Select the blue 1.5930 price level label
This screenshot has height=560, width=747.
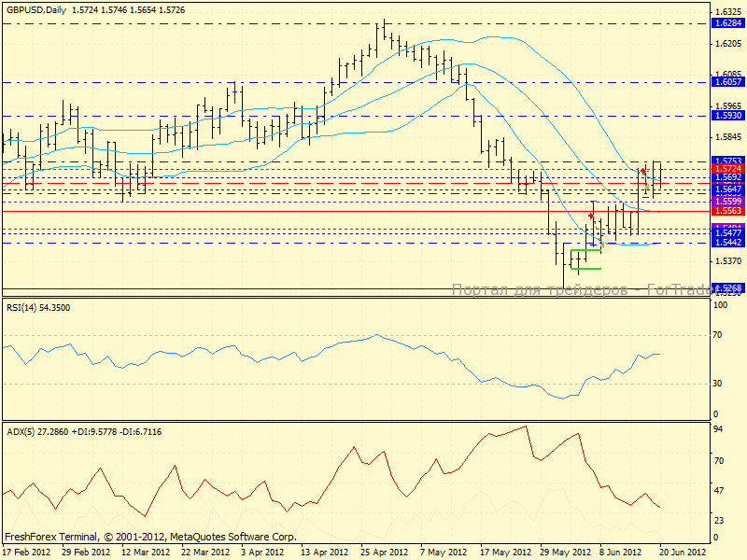pyautogui.click(x=726, y=116)
